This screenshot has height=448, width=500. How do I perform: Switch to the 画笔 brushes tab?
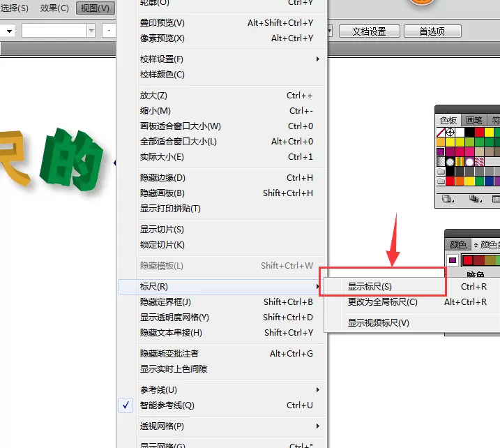coord(474,120)
